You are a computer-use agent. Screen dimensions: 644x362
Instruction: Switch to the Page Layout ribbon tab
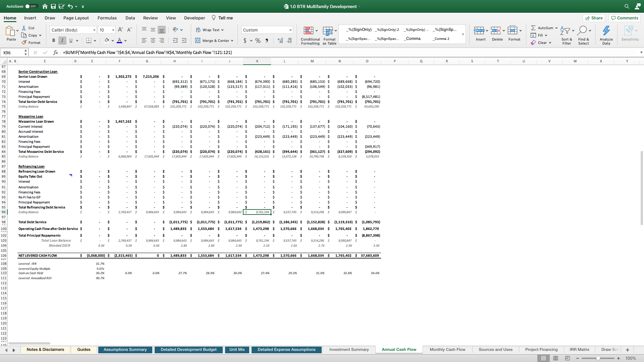pos(76,18)
